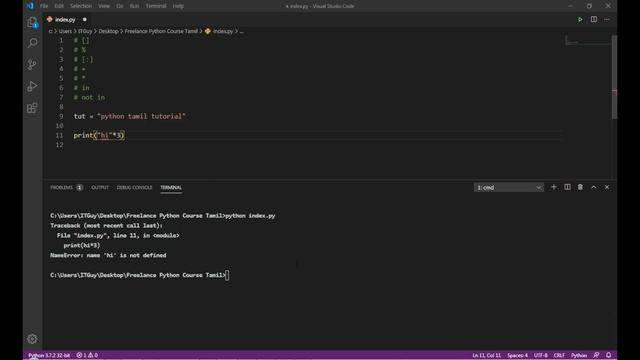Create a new terminal with plus icon
This screenshot has width=640, height=360.
coord(553,187)
